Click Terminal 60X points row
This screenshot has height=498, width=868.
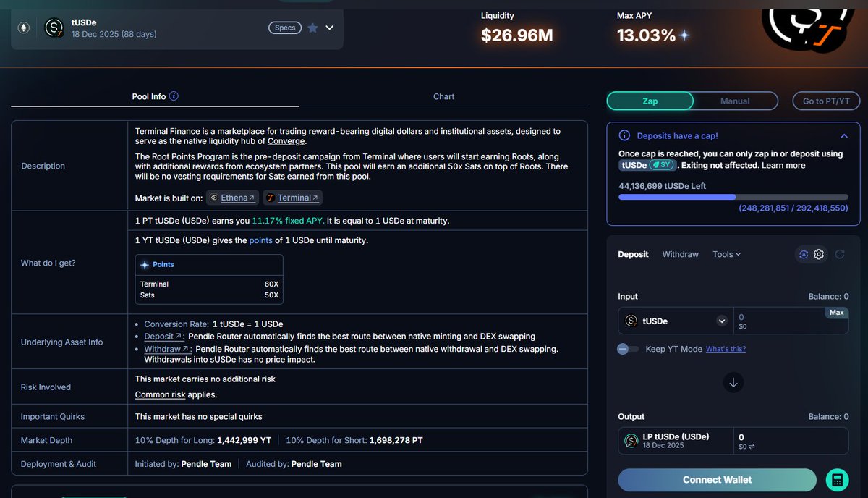[x=209, y=284]
